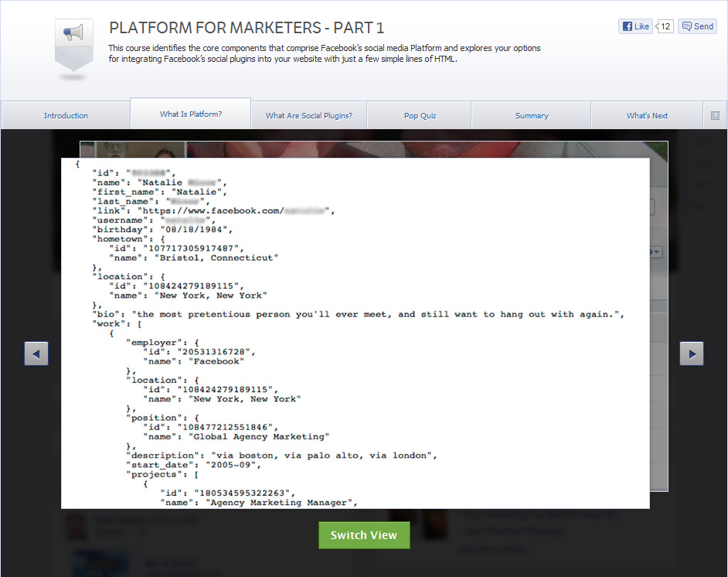Click the facebook.com link line in the JSON
This screenshot has height=577, width=728.
(x=213, y=211)
